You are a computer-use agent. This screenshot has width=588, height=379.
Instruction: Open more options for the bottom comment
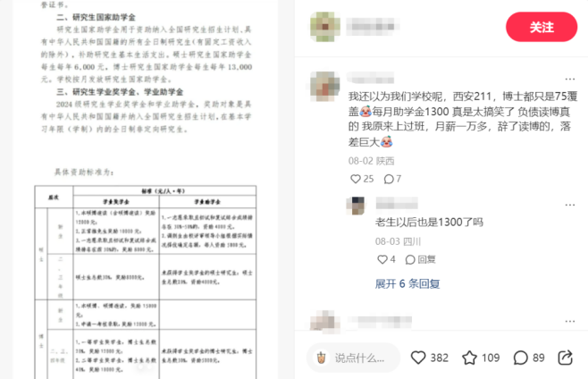(x=569, y=321)
